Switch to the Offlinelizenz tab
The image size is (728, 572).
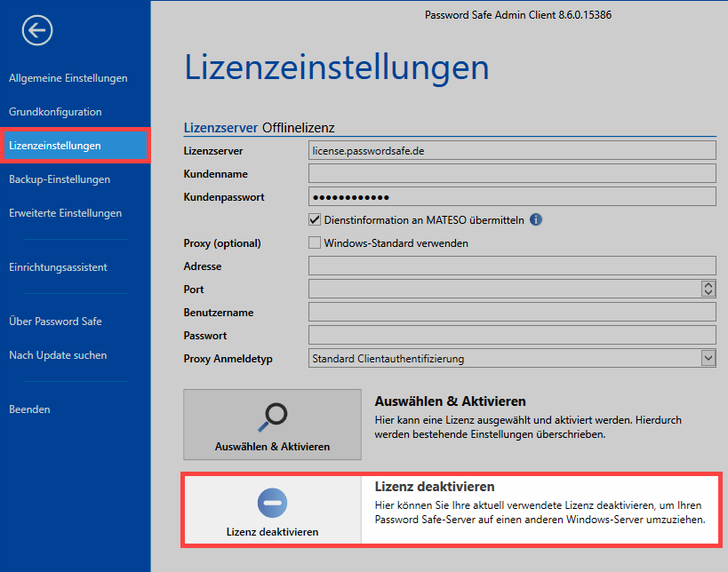click(298, 128)
